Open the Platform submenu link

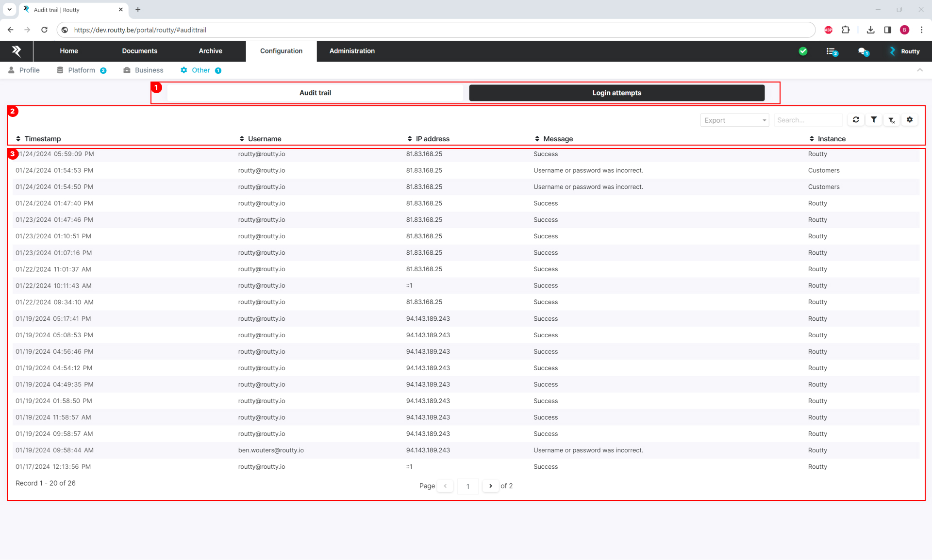(x=82, y=70)
